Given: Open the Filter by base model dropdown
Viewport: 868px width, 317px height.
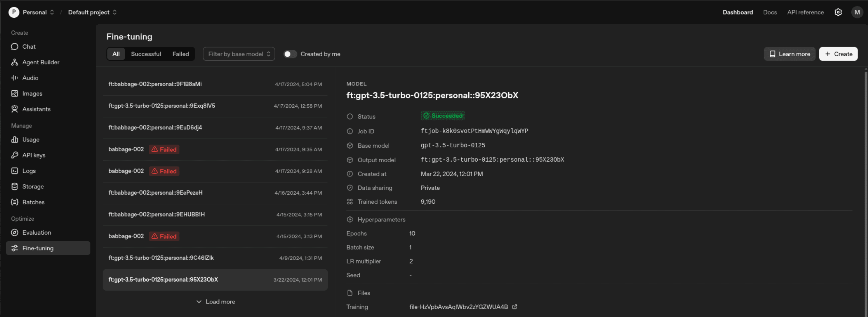Looking at the screenshot, I should pos(238,54).
